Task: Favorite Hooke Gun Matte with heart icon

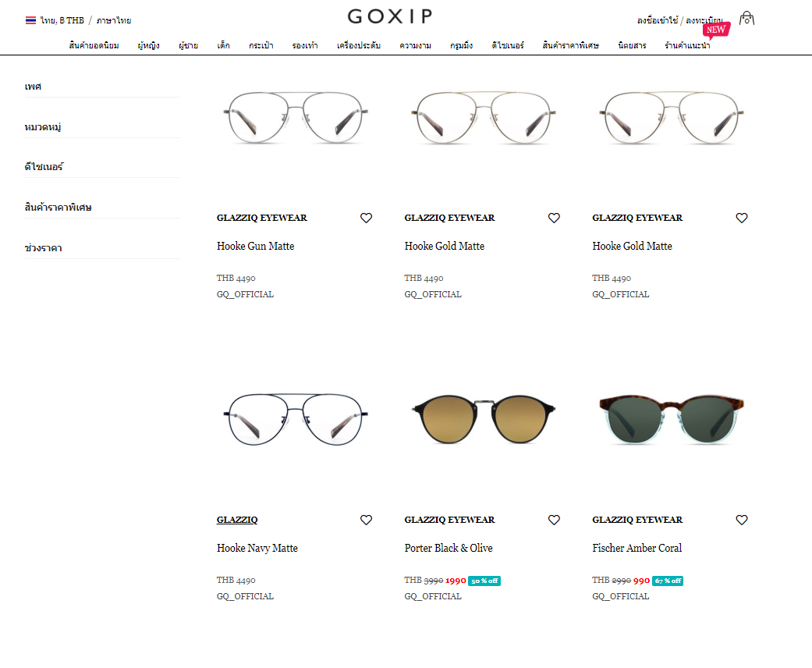Action: (366, 218)
